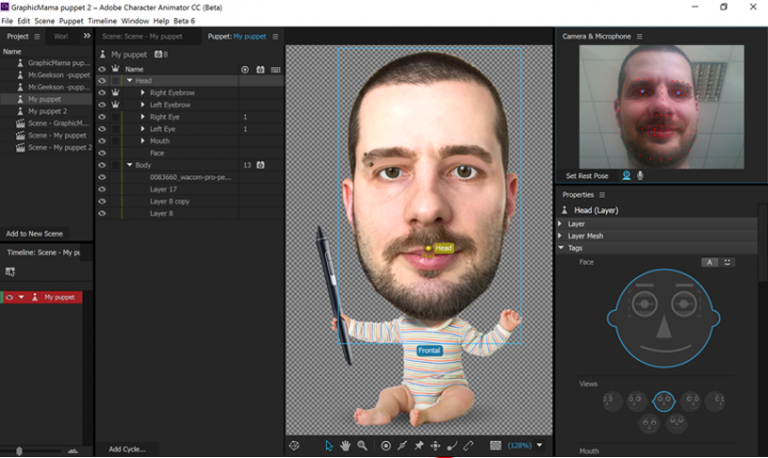Select the frontal view head icon
Viewport: 768px width, 458px height.
pyautogui.click(x=664, y=401)
